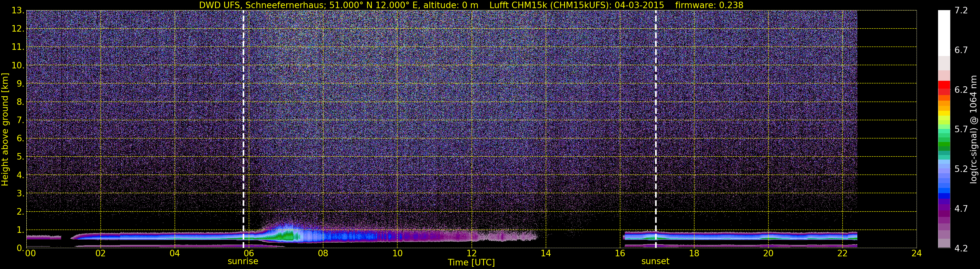Click the 'sunset' label below the axis
The height and width of the screenshot is (269, 980).
(x=655, y=262)
